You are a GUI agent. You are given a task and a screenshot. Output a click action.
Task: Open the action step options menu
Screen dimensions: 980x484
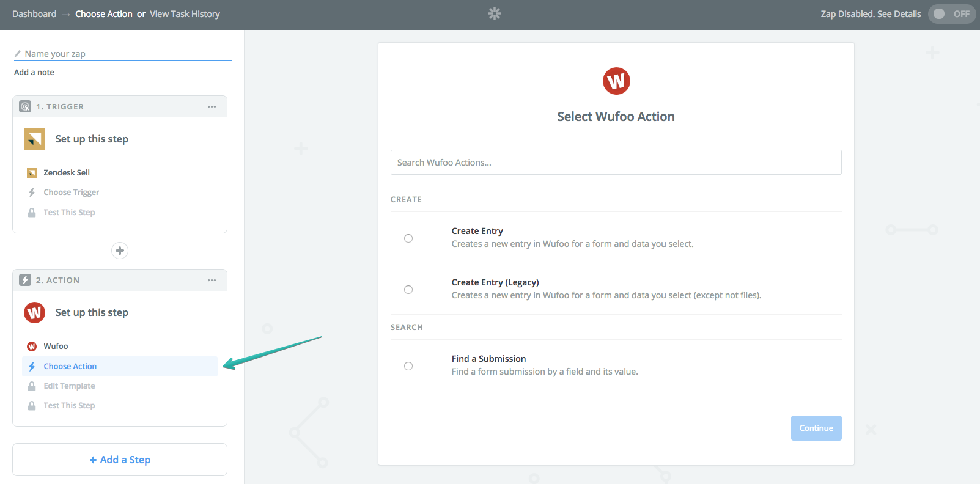coord(212,280)
